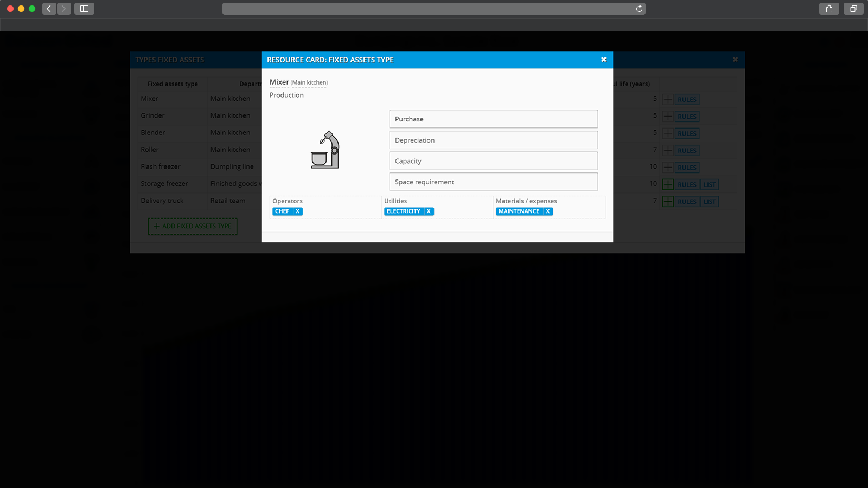868x488 pixels.
Task: Click the MAINTENANCE expense tag
Action: (x=519, y=211)
